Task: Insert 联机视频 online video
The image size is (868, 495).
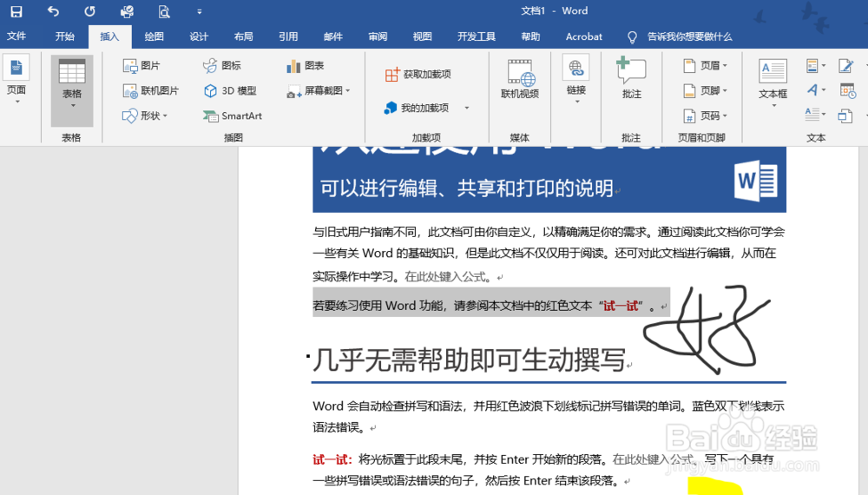Action: pos(520,79)
